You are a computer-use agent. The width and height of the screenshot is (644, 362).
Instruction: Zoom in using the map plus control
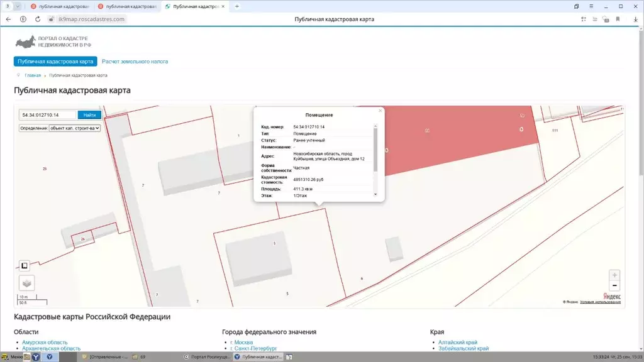[614, 275]
